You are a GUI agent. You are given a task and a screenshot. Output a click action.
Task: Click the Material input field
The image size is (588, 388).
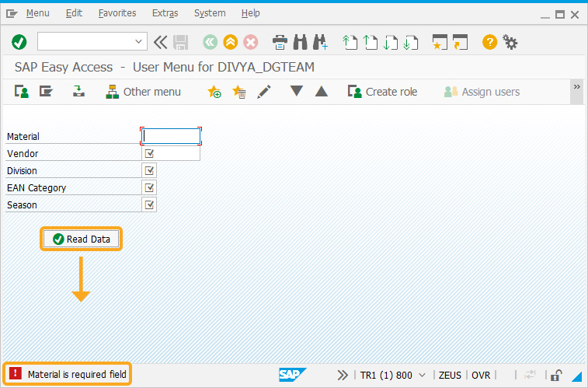(171, 136)
